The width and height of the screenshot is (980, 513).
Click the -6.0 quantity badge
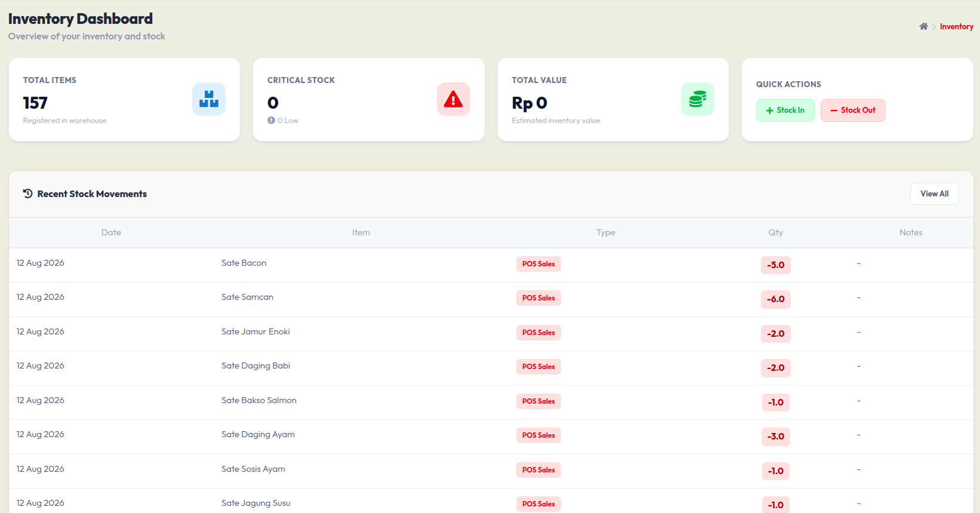(x=776, y=299)
